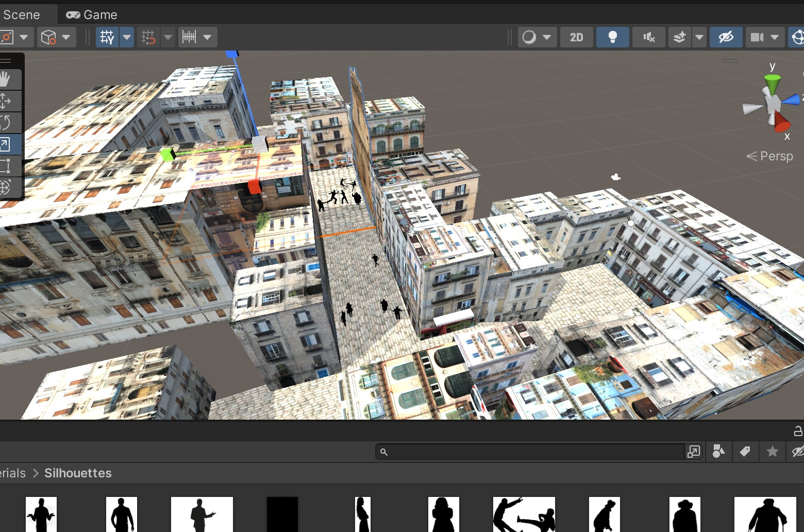Expand the scene camera settings dropdown

[775, 37]
